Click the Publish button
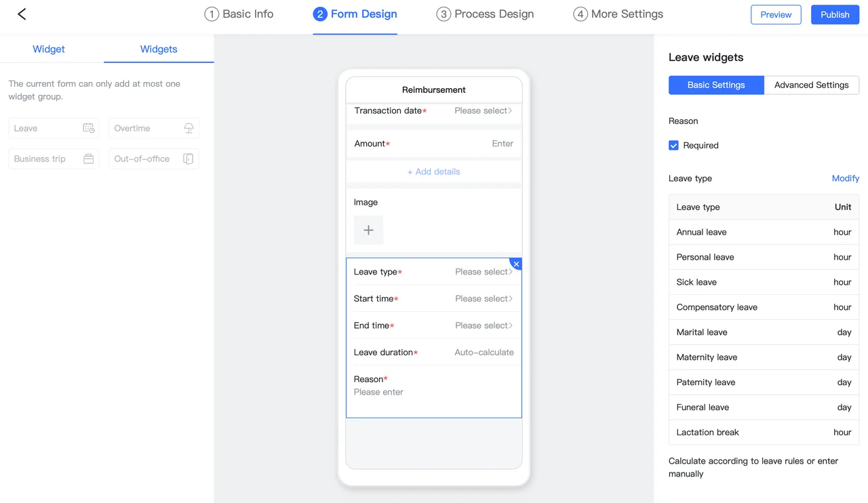This screenshot has height=503, width=868. [x=835, y=14]
